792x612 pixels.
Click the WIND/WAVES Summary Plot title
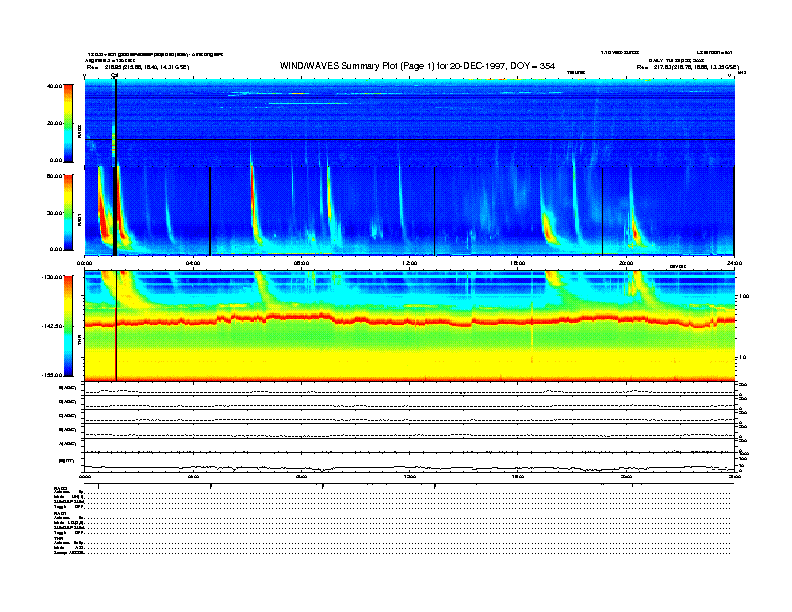[x=417, y=66]
